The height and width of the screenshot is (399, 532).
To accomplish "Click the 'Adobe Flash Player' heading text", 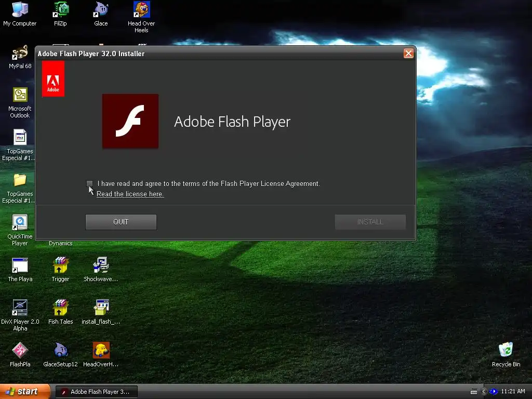I will point(232,122).
